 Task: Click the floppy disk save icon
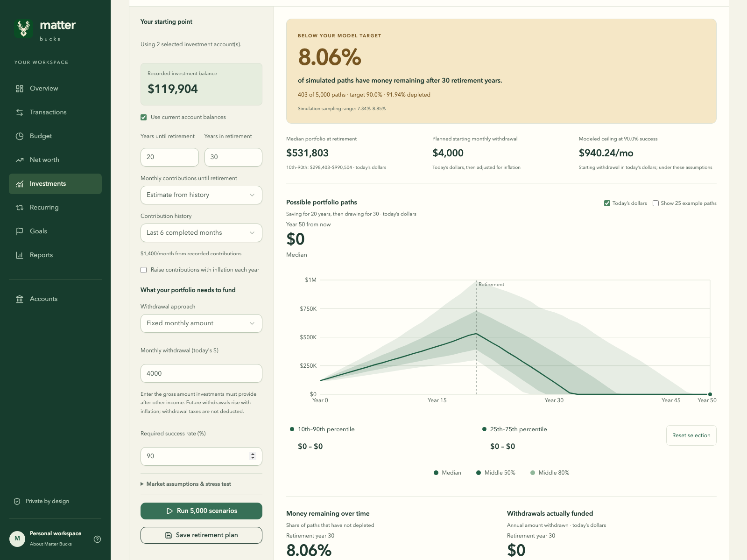pyautogui.click(x=169, y=535)
